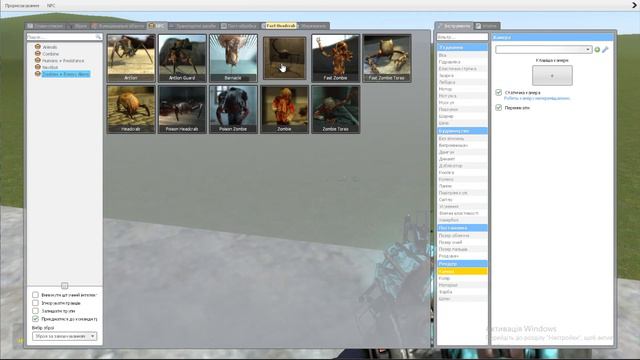Image resolution: width=640 pixels, height=360 pixels.
Task: Select the Колір tool under Рендер
Action: pyautogui.click(x=462, y=278)
